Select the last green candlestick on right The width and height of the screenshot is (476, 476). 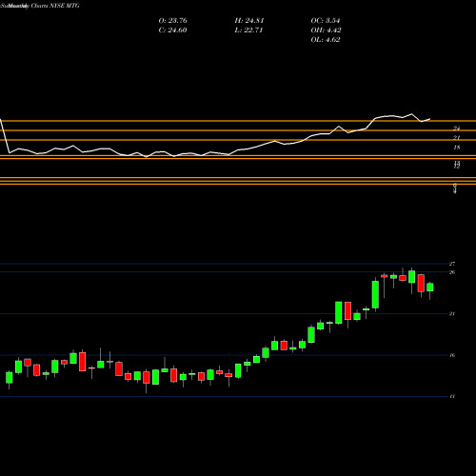430,288
